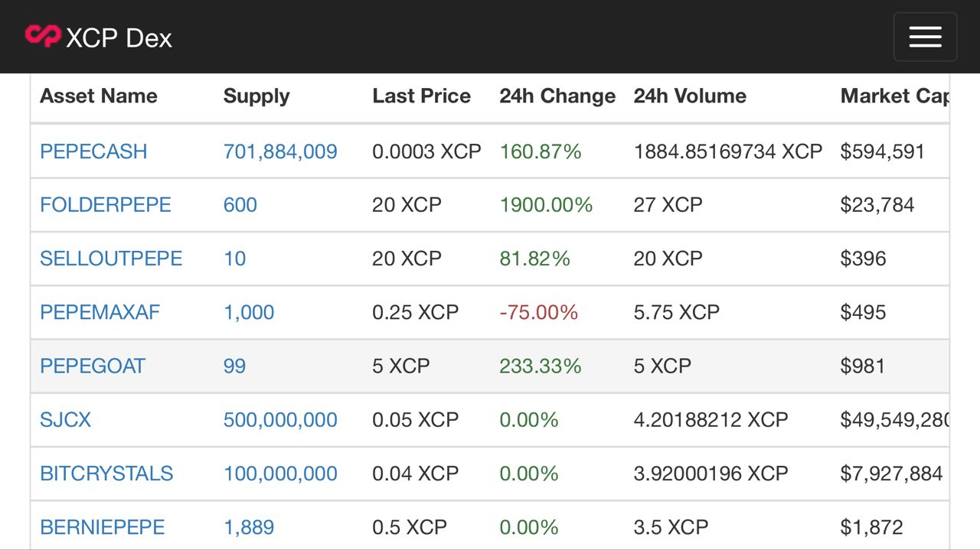Image resolution: width=980 pixels, height=550 pixels.
Task: Go to XCP Dex home title
Action: tap(119, 37)
